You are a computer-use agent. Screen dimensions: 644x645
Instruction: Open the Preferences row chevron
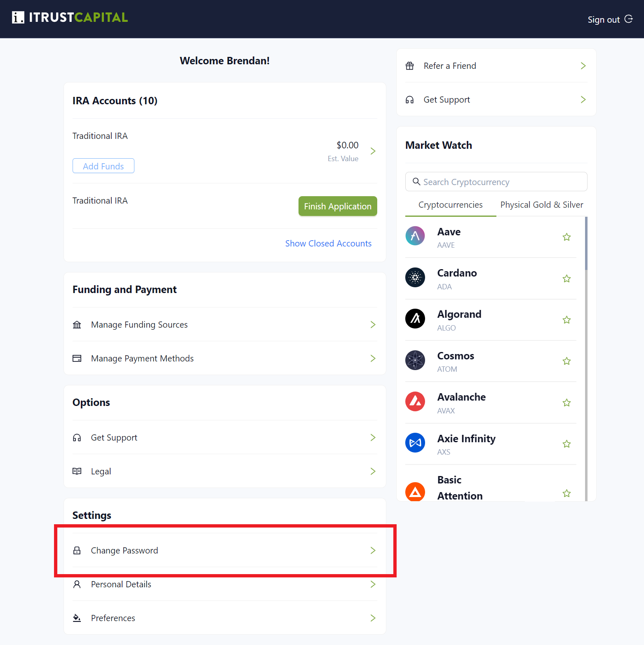(373, 618)
